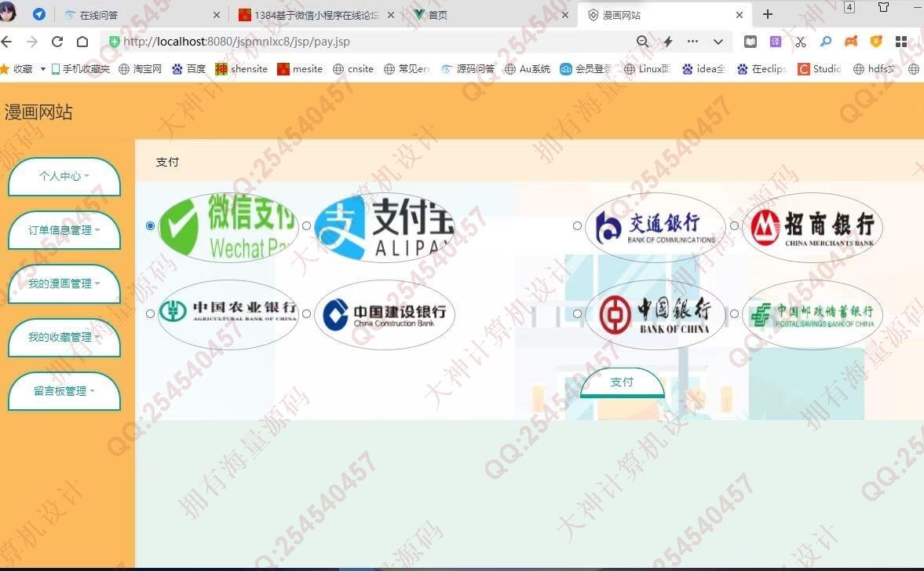Viewport: 924px width, 571px height.
Task: Select Agricultural Bank of China radio button
Action: (x=150, y=313)
